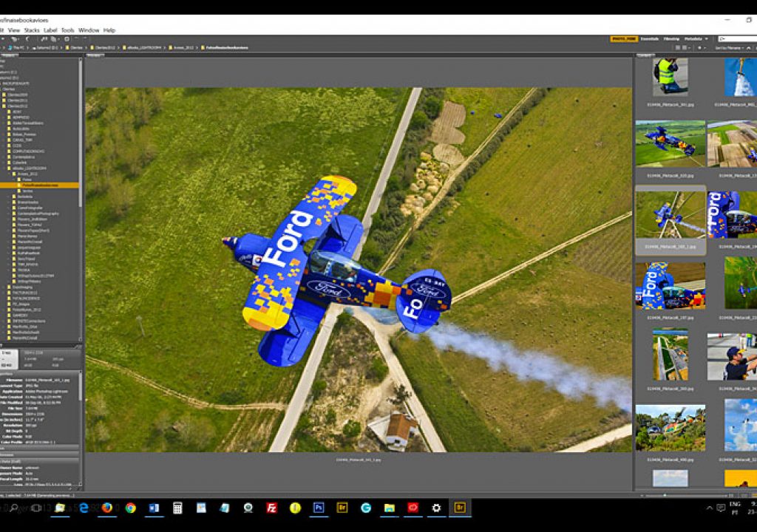Open Adobe Photoshop from the taskbar

[x=319, y=508]
